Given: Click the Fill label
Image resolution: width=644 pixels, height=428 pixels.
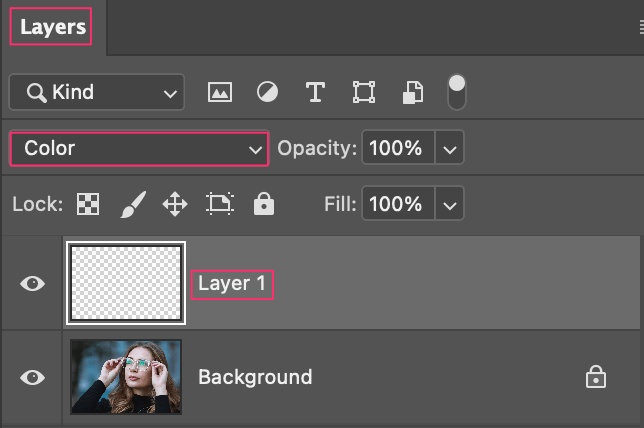Looking at the screenshot, I should [x=340, y=204].
